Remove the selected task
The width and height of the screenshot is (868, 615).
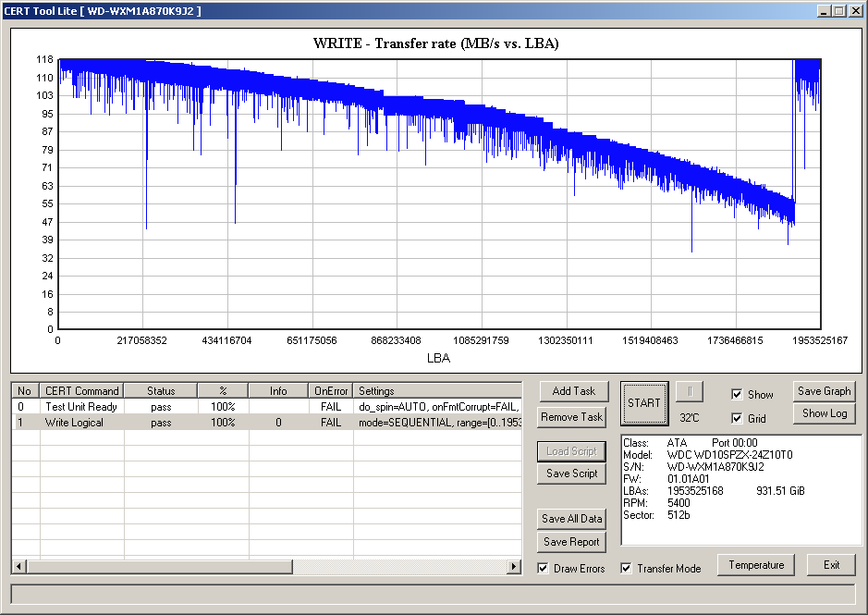573,417
